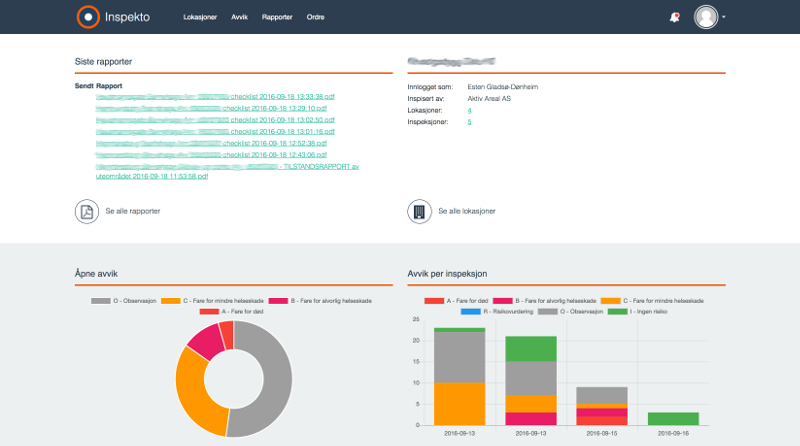
Task: Click the Se alle rapporter link
Action: coord(133,211)
